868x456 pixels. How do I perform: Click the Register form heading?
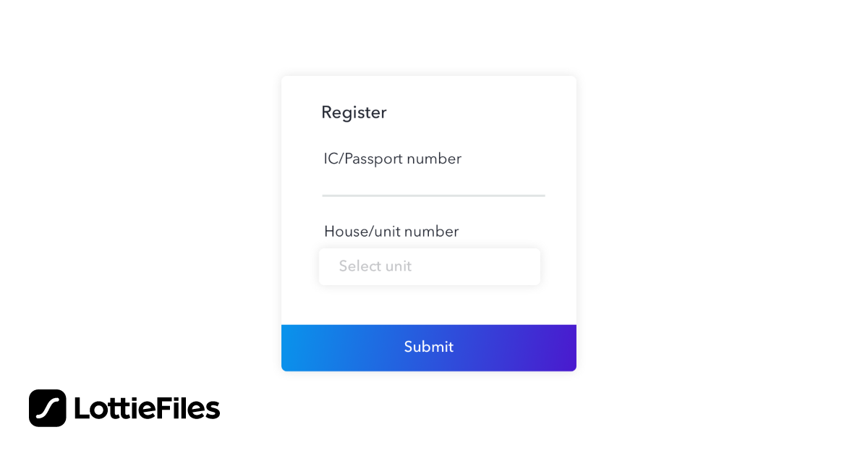[x=354, y=112]
